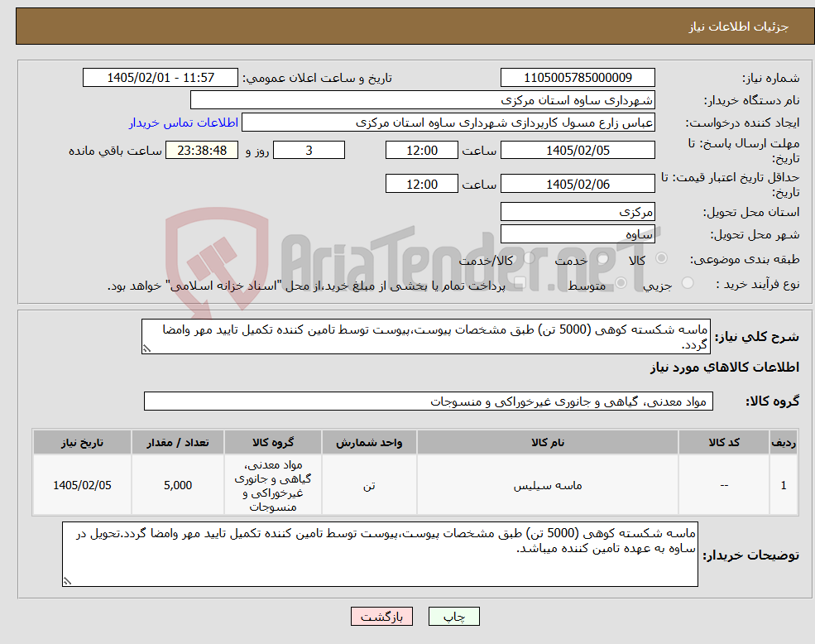Image resolution: width=815 pixels, height=644 pixels.
Task: Click the remaining days field showing 3
Action: [309, 151]
